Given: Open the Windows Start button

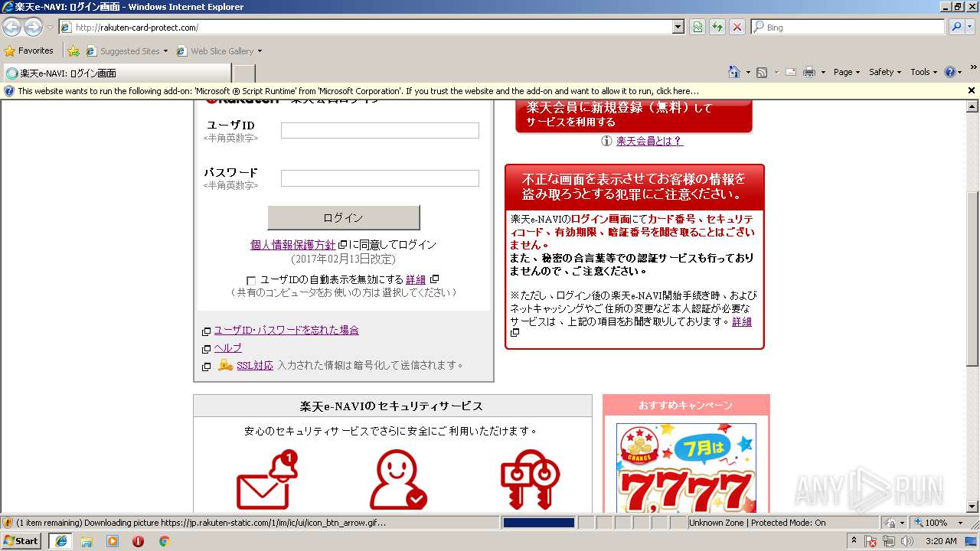Looking at the screenshot, I should pos(21,541).
